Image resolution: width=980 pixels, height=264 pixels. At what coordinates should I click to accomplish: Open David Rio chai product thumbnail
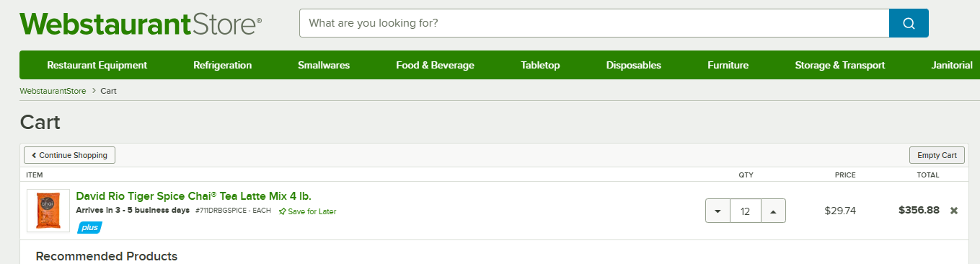(48, 211)
